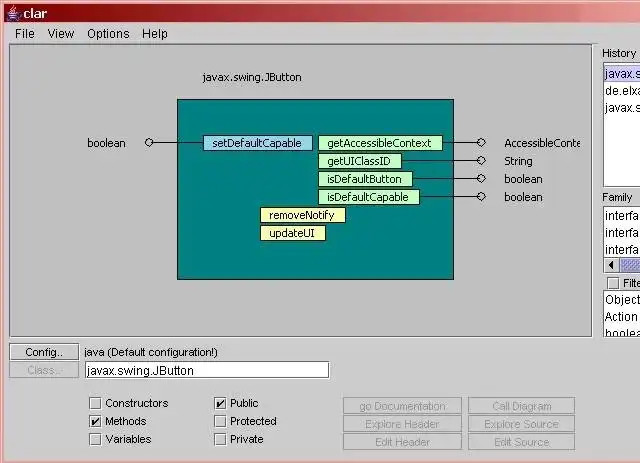Select the getUIClassID method box

(360, 161)
